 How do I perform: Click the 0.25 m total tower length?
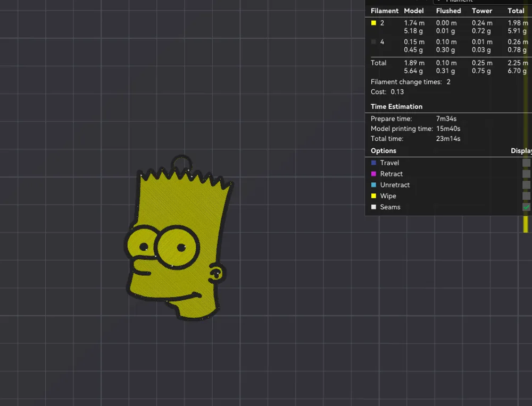point(482,63)
